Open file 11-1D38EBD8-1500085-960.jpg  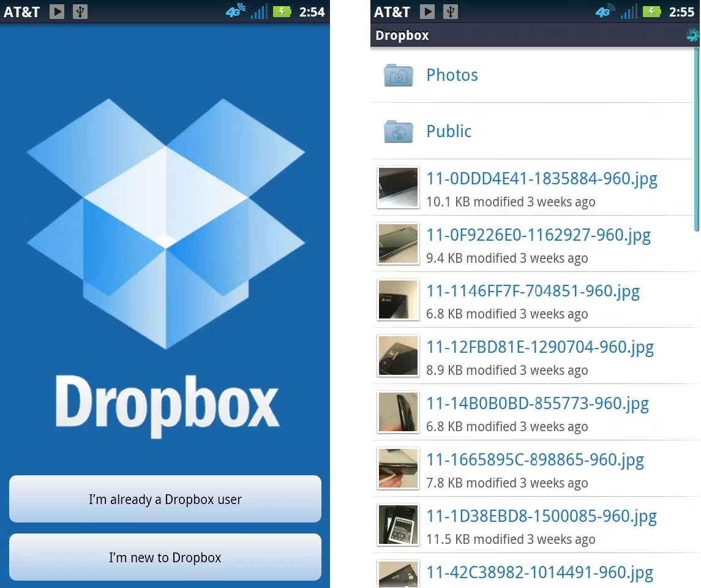click(x=541, y=516)
